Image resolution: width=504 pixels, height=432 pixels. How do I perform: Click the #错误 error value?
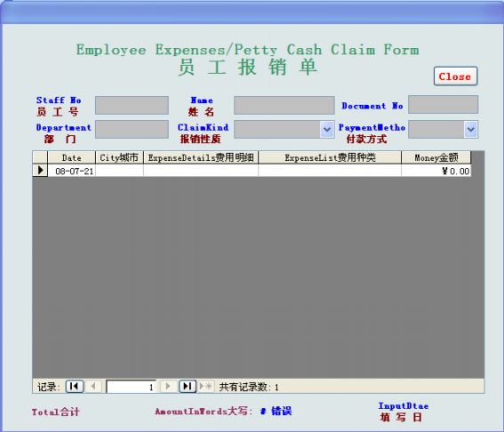[276, 411]
